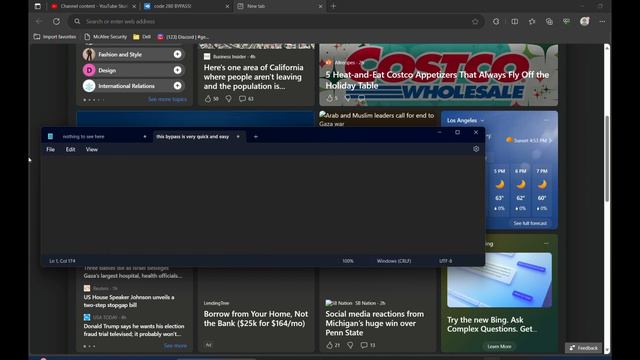Open Notepad settings gear icon
This screenshot has height=360, width=640.
476,149
